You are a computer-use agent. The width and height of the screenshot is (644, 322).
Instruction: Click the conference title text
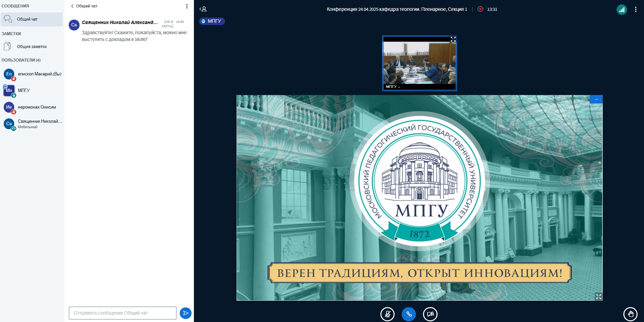pyautogui.click(x=397, y=9)
